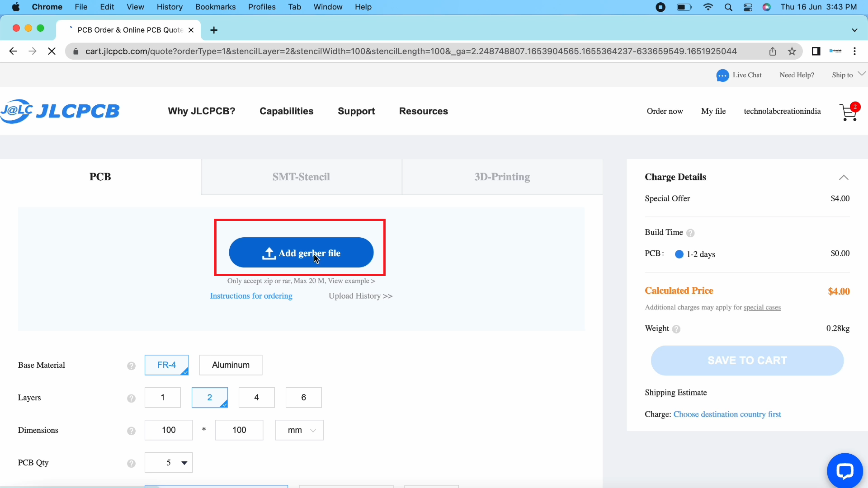Collapse the Charge Details panel
The height and width of the screenshot is (488, 868).
pos(844,178)
